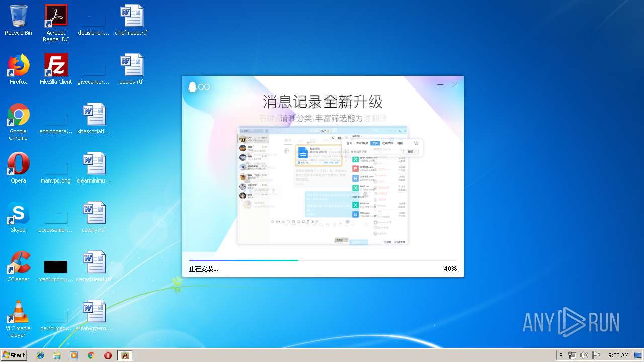Select the manypc.png desktop file
Screen dimensions: 644x362
56,171
